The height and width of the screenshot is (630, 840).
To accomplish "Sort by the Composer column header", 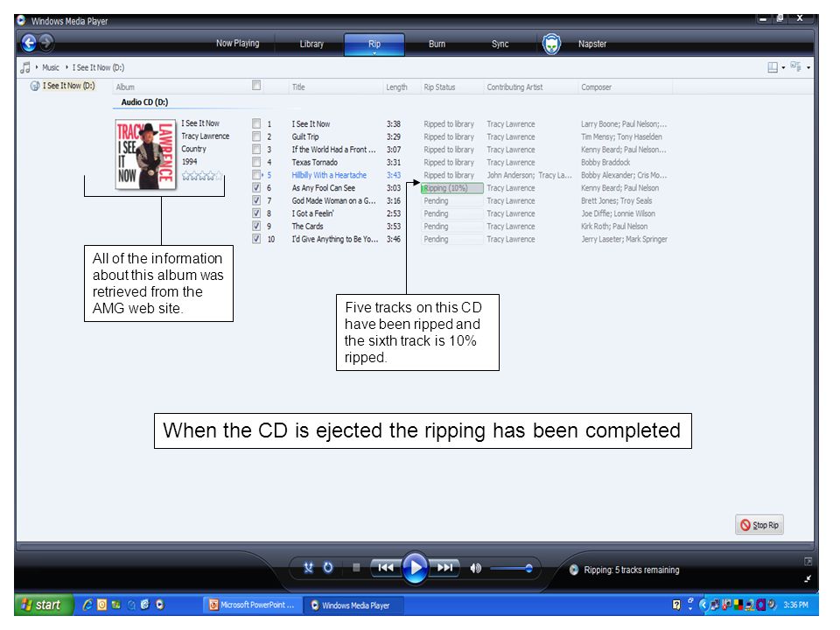I will pyautogui.click(x=596, y=87).
